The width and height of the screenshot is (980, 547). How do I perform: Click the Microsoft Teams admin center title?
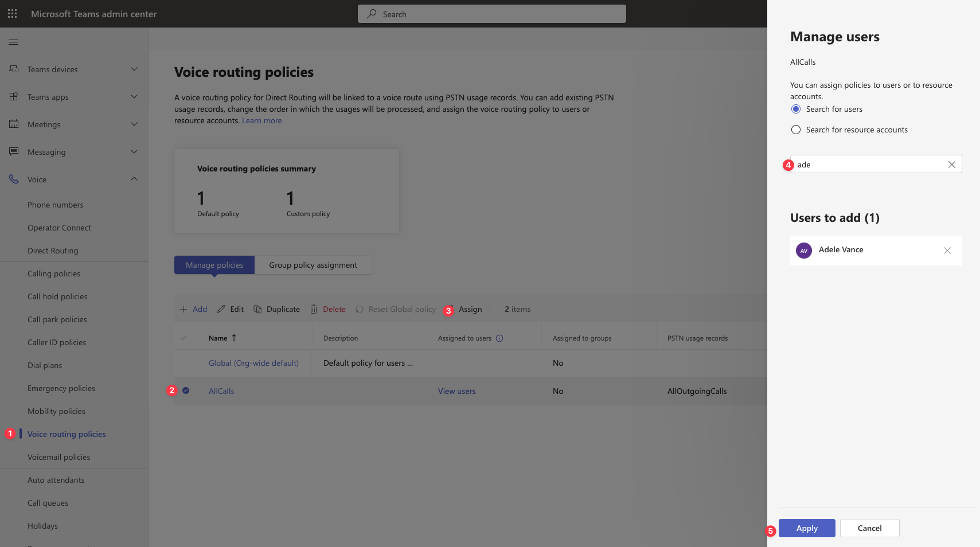click(x=93, y=14)
